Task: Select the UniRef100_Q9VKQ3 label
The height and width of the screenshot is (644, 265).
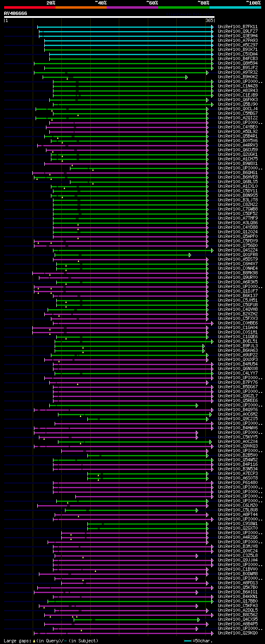Action: (238, 446)
